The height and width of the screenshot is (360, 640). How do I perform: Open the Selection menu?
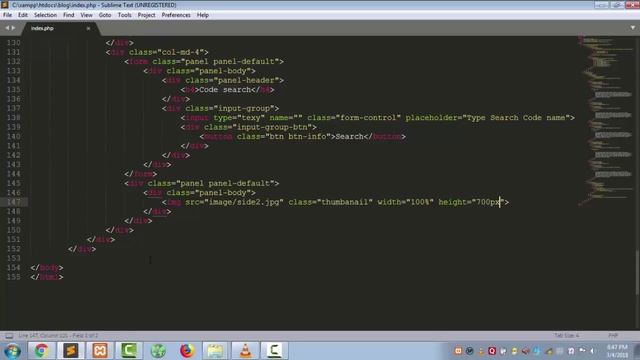point(45,15)
